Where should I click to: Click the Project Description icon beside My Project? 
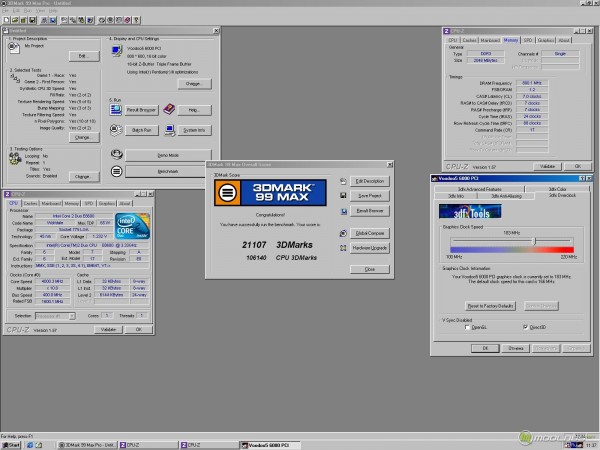tap(14, 48)
